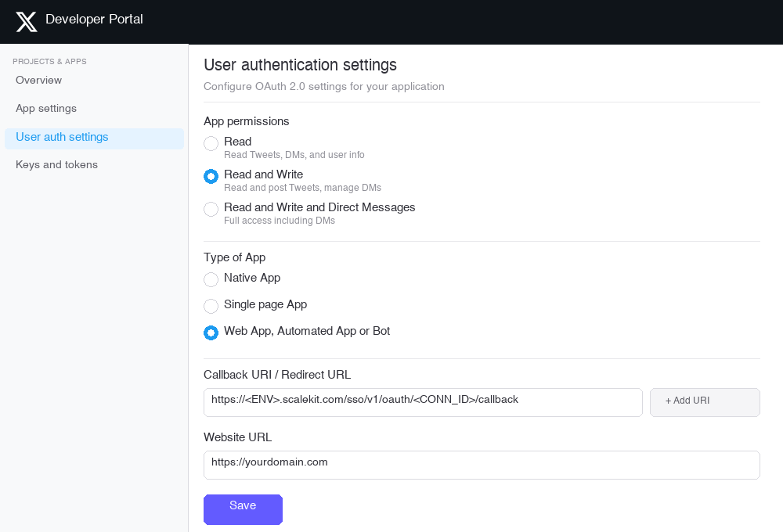
Task: Select Web App, Automated App or Bot
Action: (x=211, y=332)
